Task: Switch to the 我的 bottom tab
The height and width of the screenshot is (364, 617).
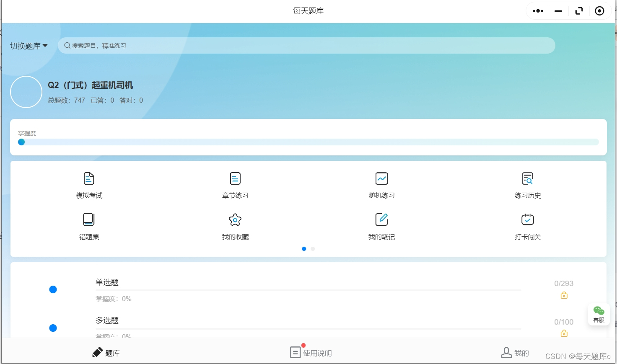Action: pos(515,353)
